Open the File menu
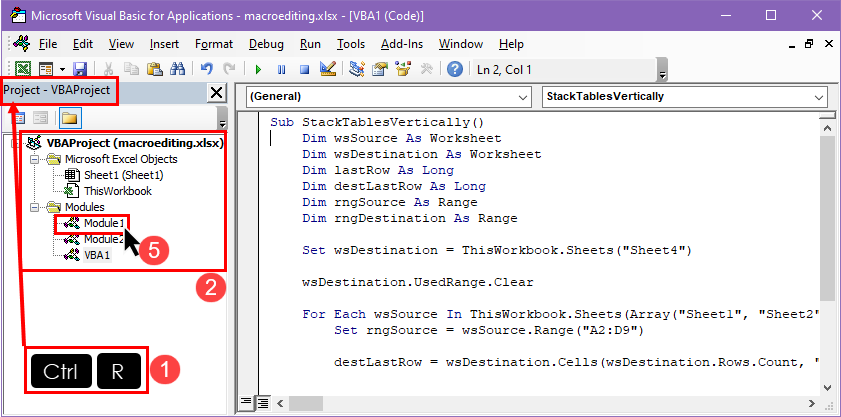Viewport: 841px width, 417px height. 48,44
